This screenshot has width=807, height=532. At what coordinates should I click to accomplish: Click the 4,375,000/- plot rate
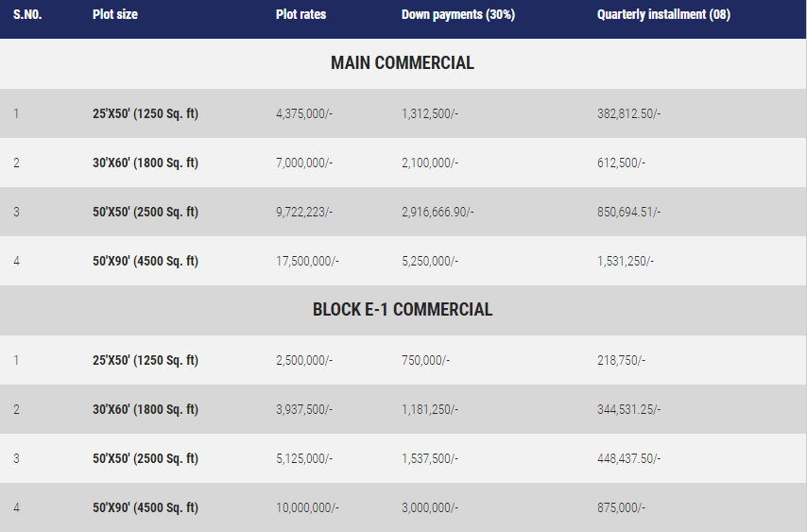pyautogui.click(x=304, y=113)
